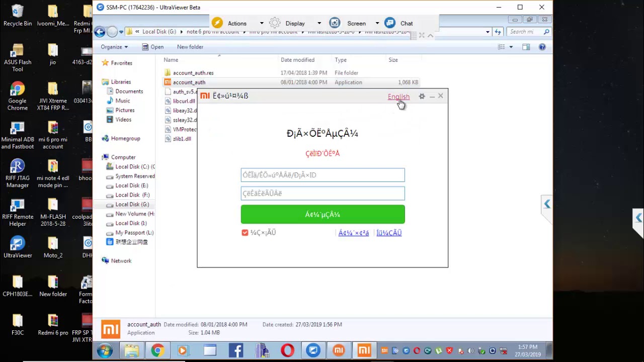Viewport: 644px width, 362px height.
Task: Open Windows Start menu
Action: [x=105, y=350]
